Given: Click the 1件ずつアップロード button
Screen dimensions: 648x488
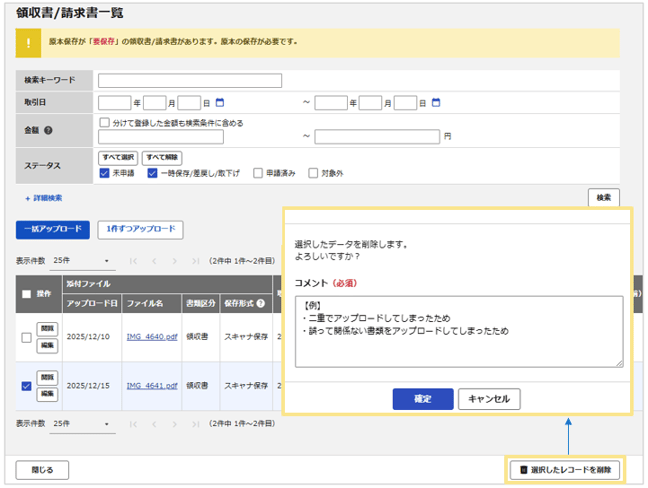Looking at the screenshot, I should point(141,229).
